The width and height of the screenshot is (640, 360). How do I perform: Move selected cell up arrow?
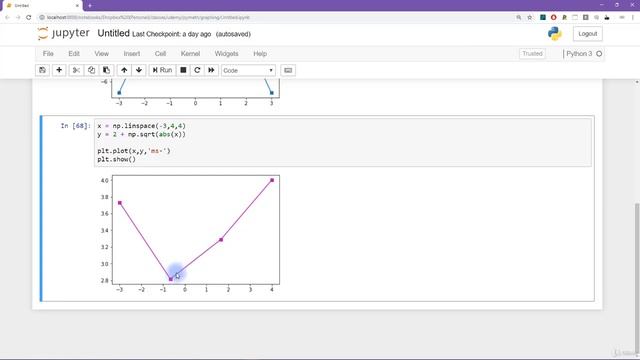coord(124,70)
